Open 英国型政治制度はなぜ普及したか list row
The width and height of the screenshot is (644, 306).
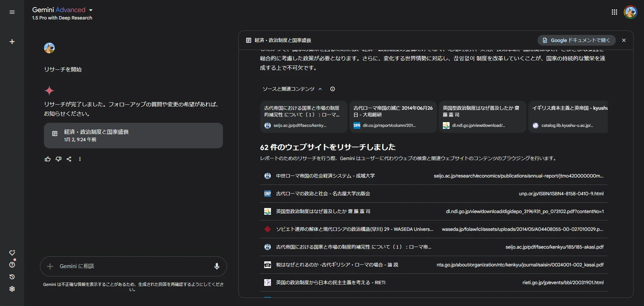tap(434, 211)
